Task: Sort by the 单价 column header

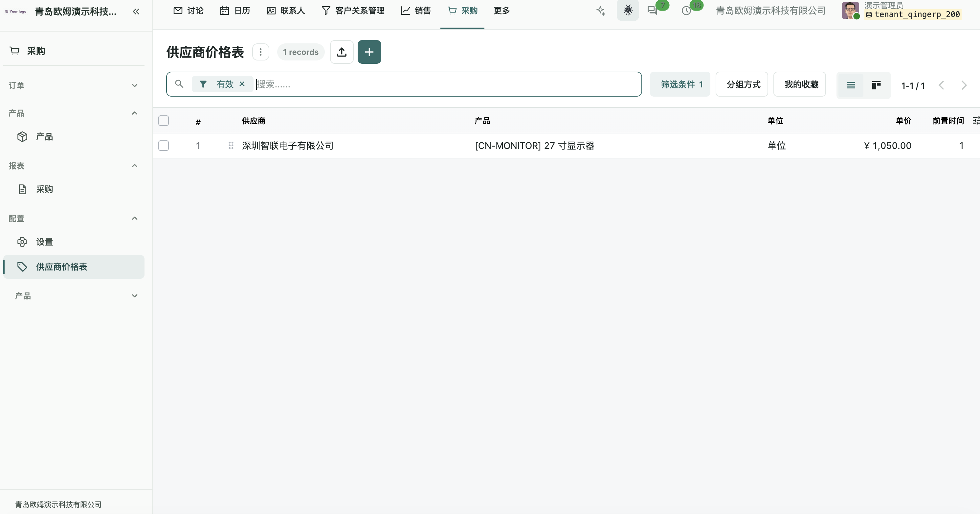Action: pyautogui.click(x=903, y=121)
